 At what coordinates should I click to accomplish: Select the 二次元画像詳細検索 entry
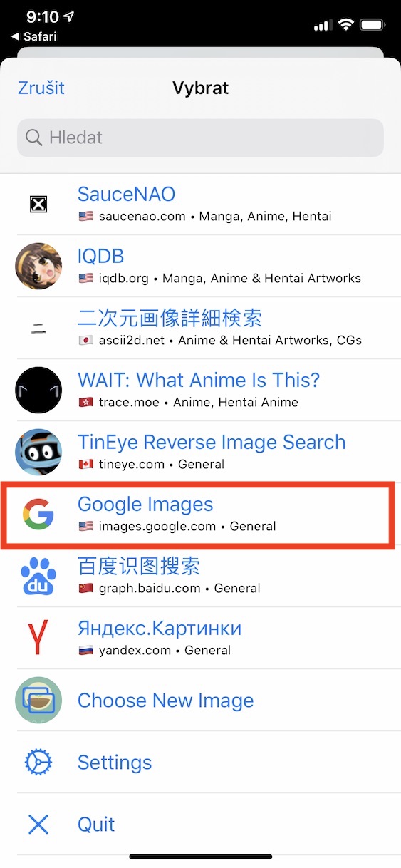click(200, 328)
